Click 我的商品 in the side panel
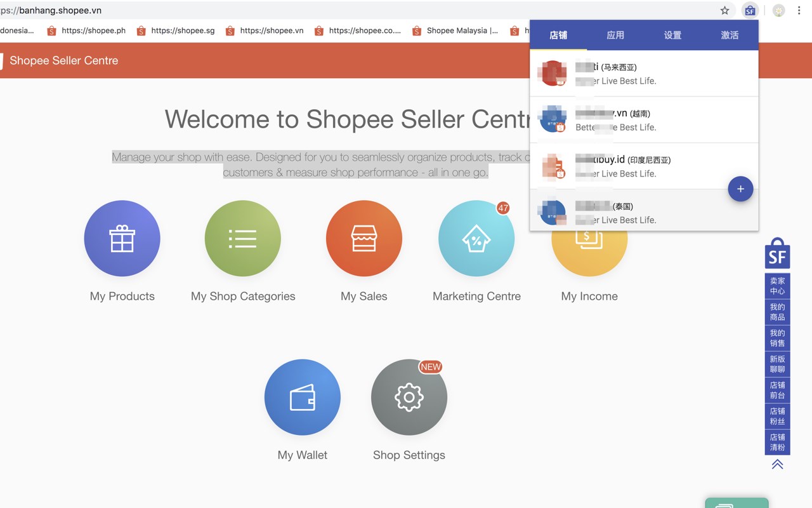This screenshot has height=508, width=812. tap(777, 312)
